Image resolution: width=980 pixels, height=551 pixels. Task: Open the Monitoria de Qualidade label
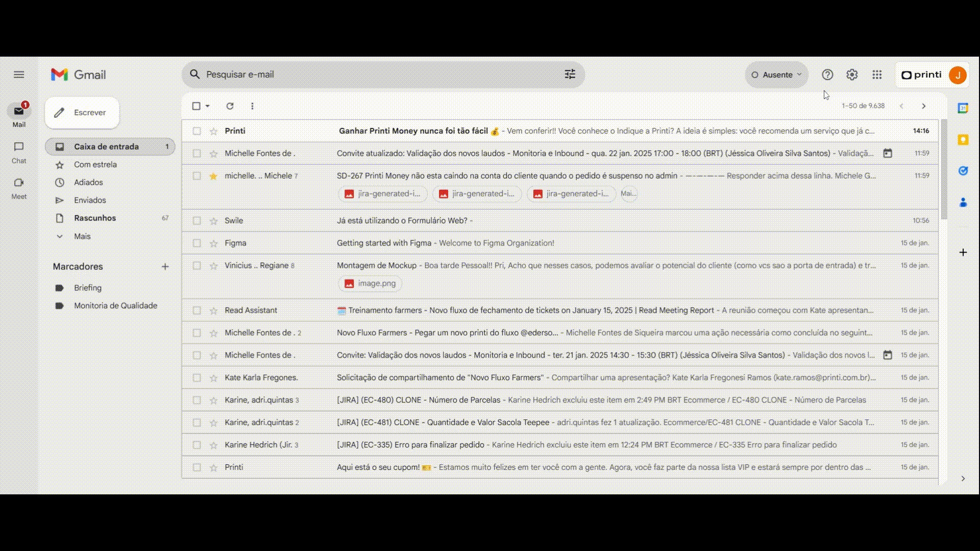pyautogui.click(x=115, y=306)
